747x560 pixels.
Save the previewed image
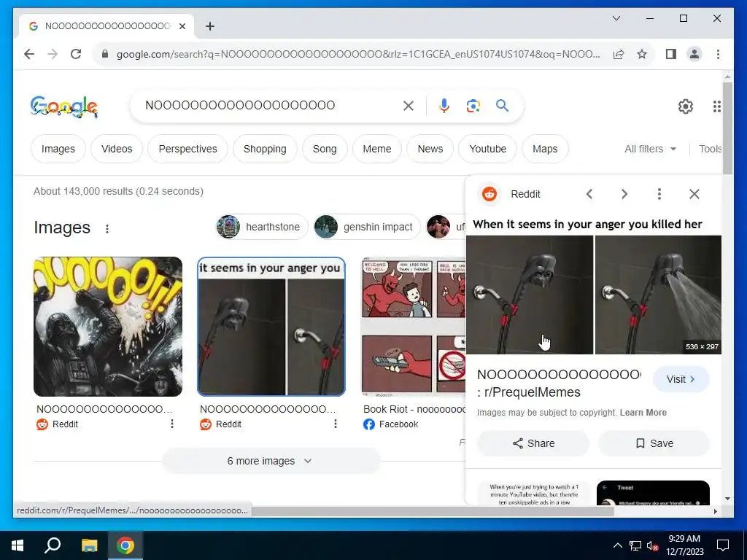(654, 443)
